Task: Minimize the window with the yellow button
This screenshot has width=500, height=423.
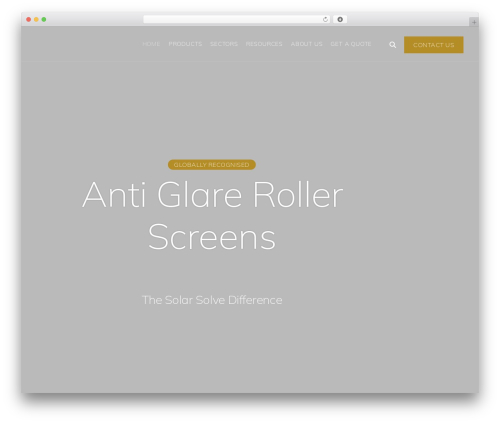Action: tap(36, 20)
